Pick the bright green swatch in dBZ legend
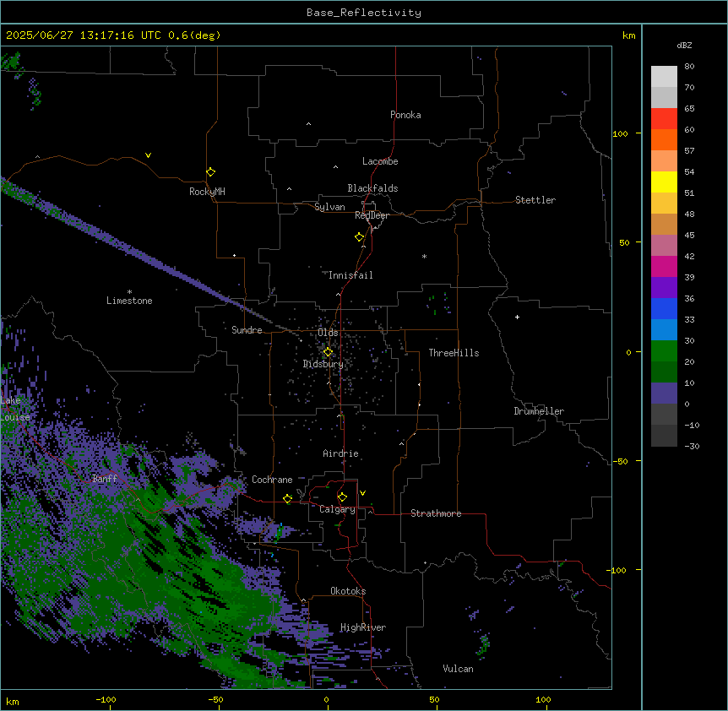Screen dimensions: 728x711 pos(664,351)
